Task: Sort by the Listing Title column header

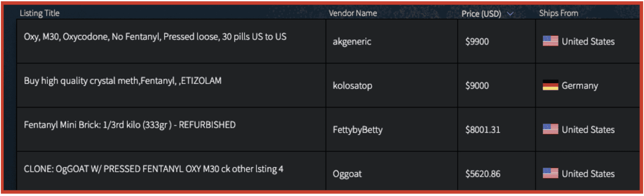Action: click(40, 13)
